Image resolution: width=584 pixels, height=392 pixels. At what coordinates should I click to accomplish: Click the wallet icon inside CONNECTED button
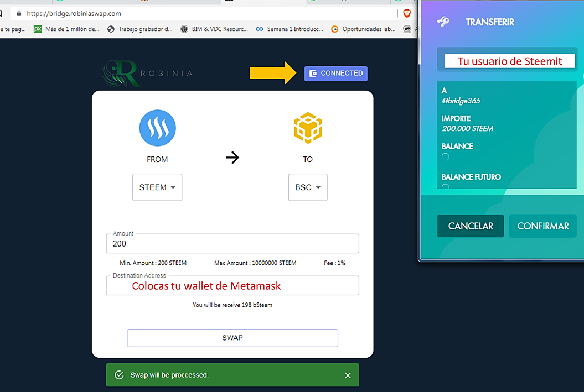coord(313,74)
